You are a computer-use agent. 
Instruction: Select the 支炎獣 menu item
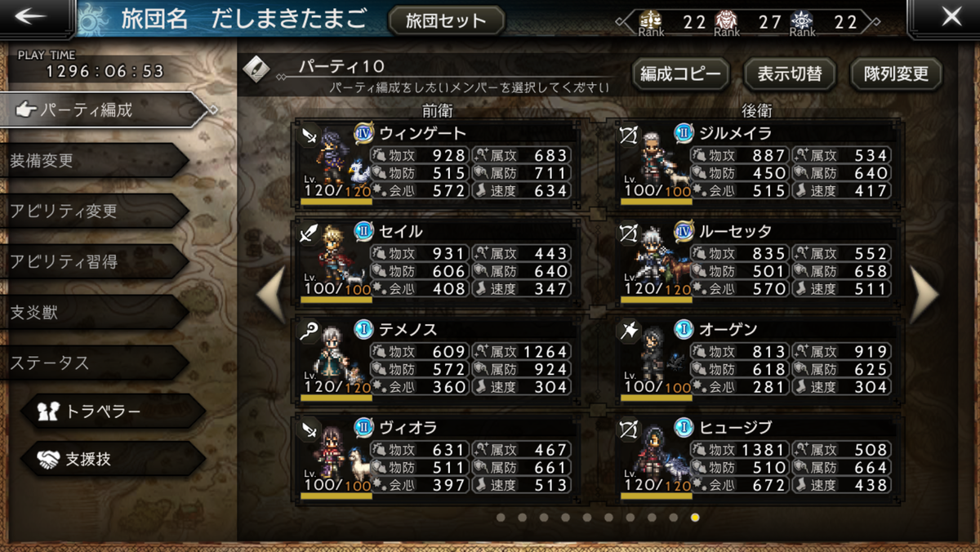94,312
